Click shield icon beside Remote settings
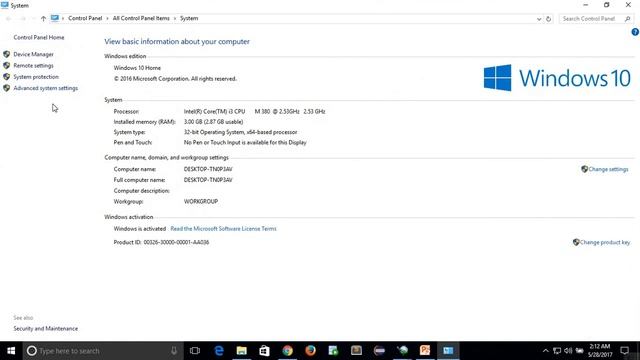The height and width of the screenshot is (360, 640). tap(7, 65)
